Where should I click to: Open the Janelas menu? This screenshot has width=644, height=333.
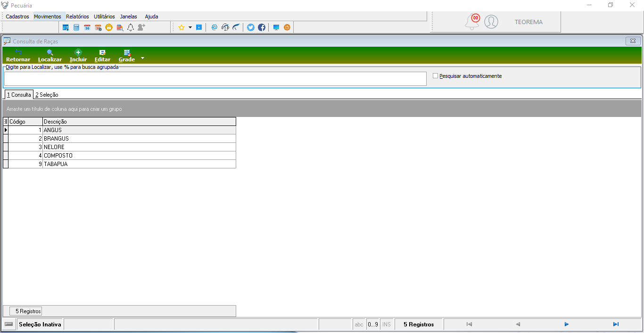(x=129, y=17)
